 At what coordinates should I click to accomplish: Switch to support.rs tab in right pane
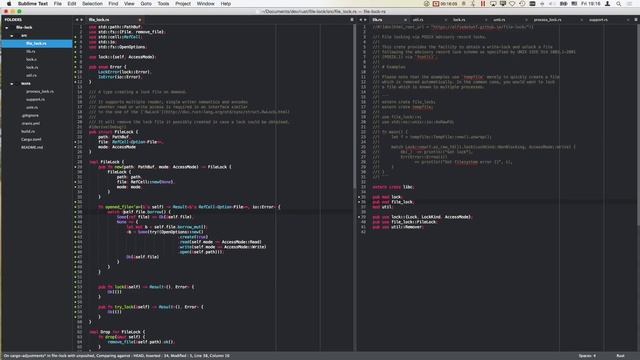click(x=598, y=20)
